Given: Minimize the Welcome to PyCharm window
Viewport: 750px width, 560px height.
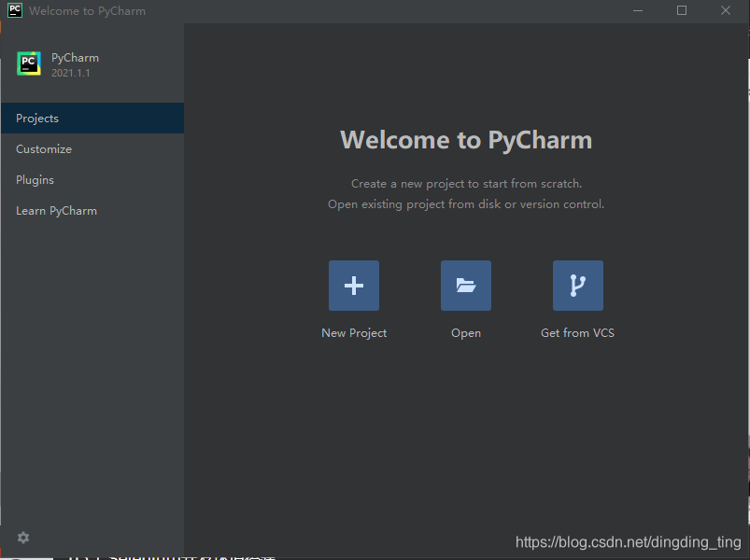Looking at the screenshot, I should click(638, 10).
